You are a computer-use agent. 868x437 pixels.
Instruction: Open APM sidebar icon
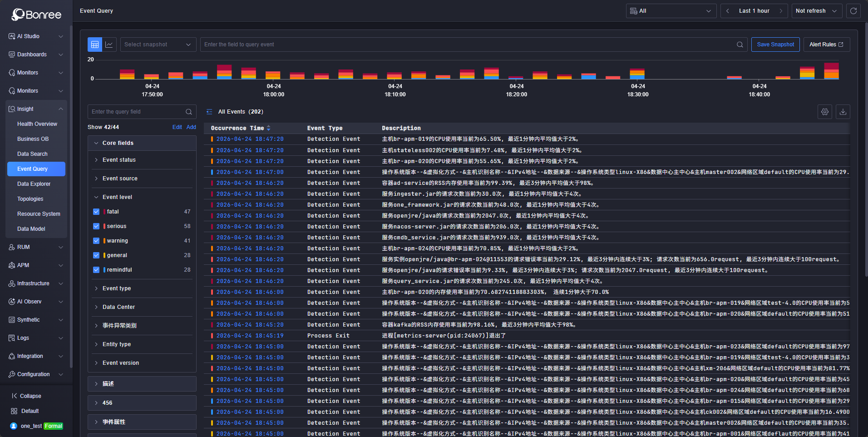click(12, 265)
